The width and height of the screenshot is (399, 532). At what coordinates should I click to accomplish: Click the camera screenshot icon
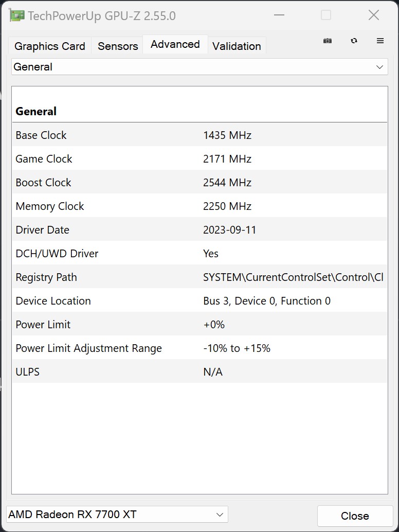point(327,41)
